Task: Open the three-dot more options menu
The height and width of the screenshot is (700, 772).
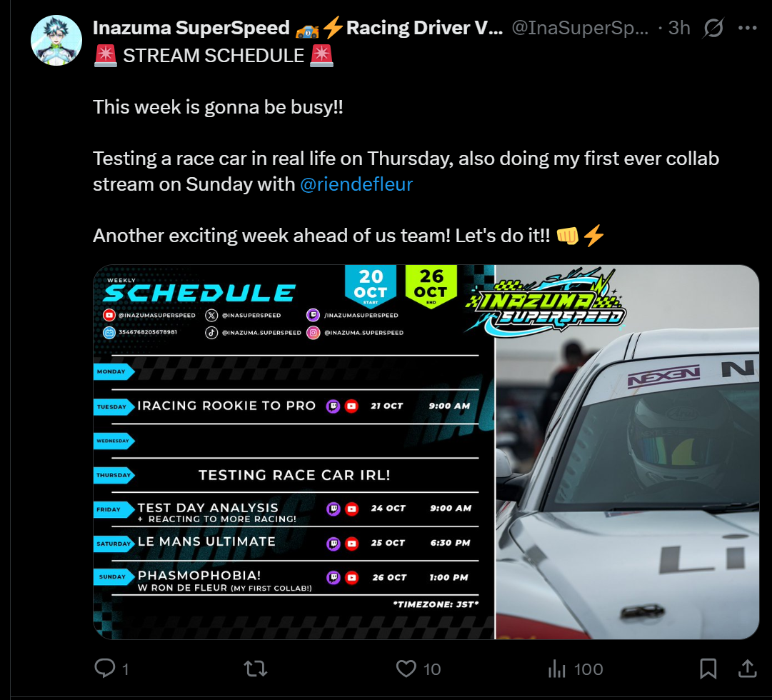Action: coord(748,28)
